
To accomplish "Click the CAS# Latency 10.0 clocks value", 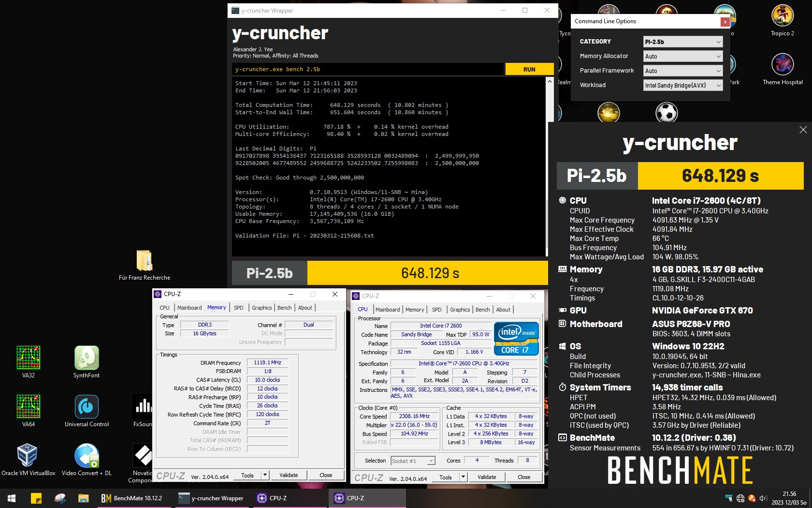I will (267, 380).
